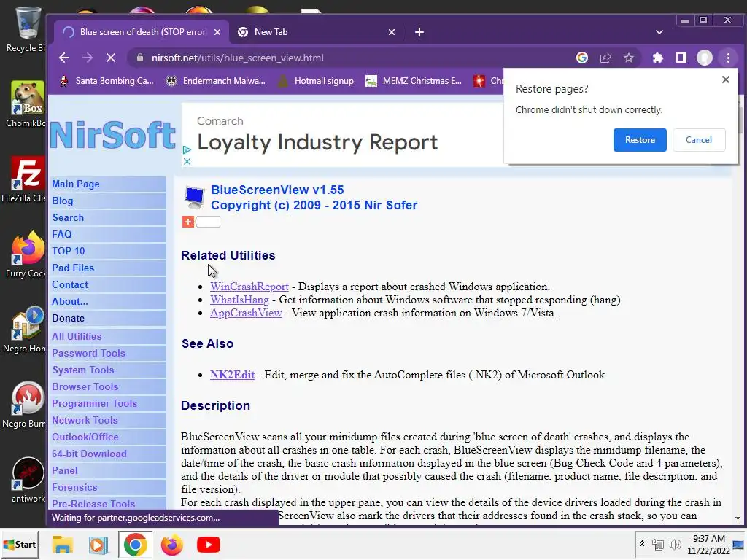The height and width of the screenshot is (560, 747).
Task: Click the page scrollbar down arrow
Action: [x=738, y=518]
